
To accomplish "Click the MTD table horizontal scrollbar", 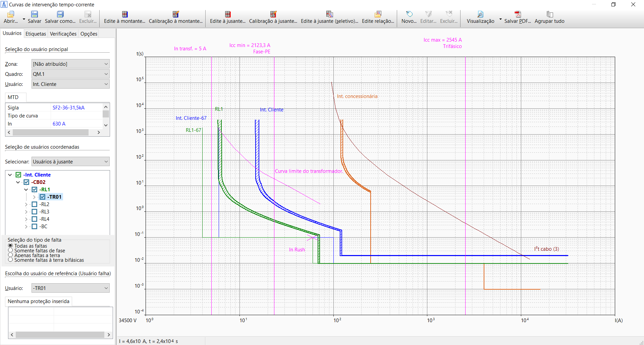I will (50, 133).
